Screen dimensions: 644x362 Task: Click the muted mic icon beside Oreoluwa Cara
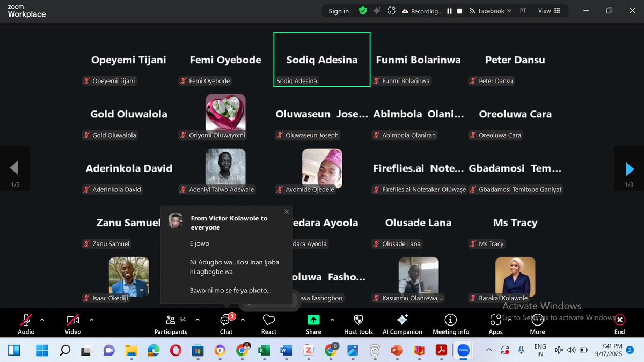[472, 135]
